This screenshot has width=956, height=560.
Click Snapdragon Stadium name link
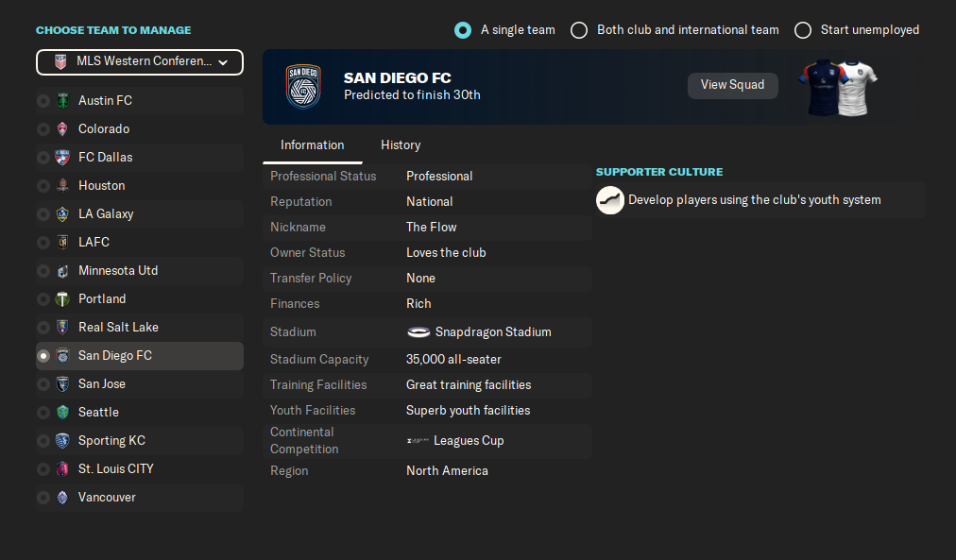point(492,332)
